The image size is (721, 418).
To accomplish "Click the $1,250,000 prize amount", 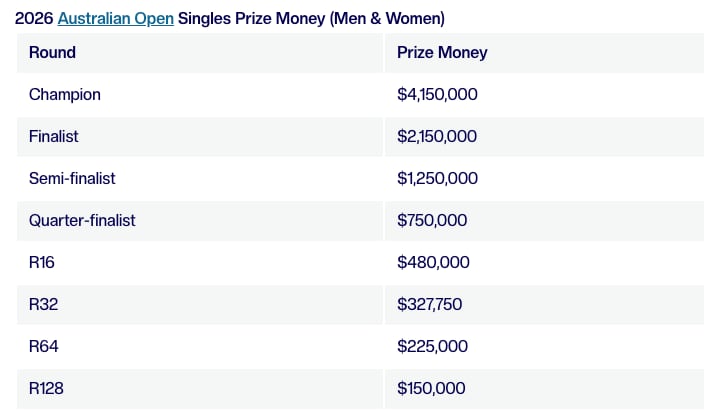I will tap(437, 178).
